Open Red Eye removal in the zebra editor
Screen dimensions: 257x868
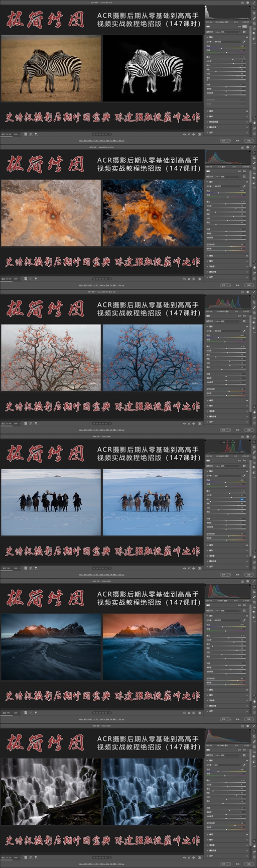(254, 29)
